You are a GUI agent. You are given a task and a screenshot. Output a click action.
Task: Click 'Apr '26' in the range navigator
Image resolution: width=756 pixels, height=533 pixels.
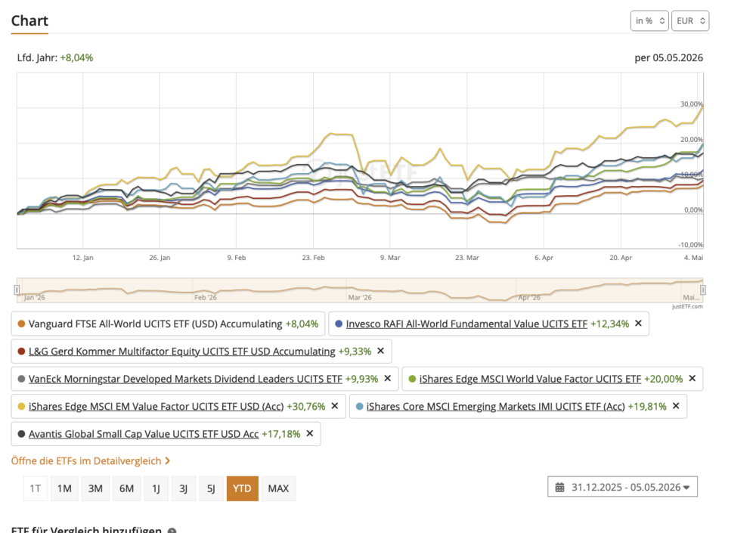(x=529, y=298)
